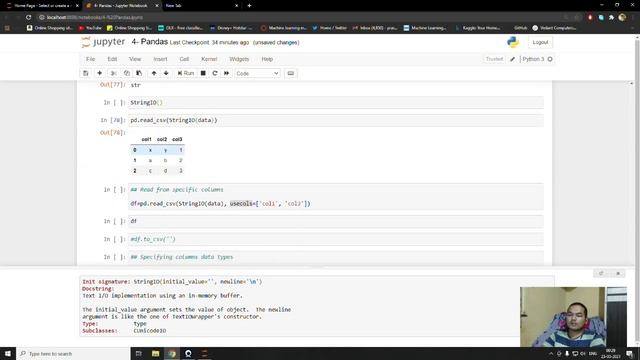
Task: Restart the kernel with circular arrow icon
Action: coord(215,73)
